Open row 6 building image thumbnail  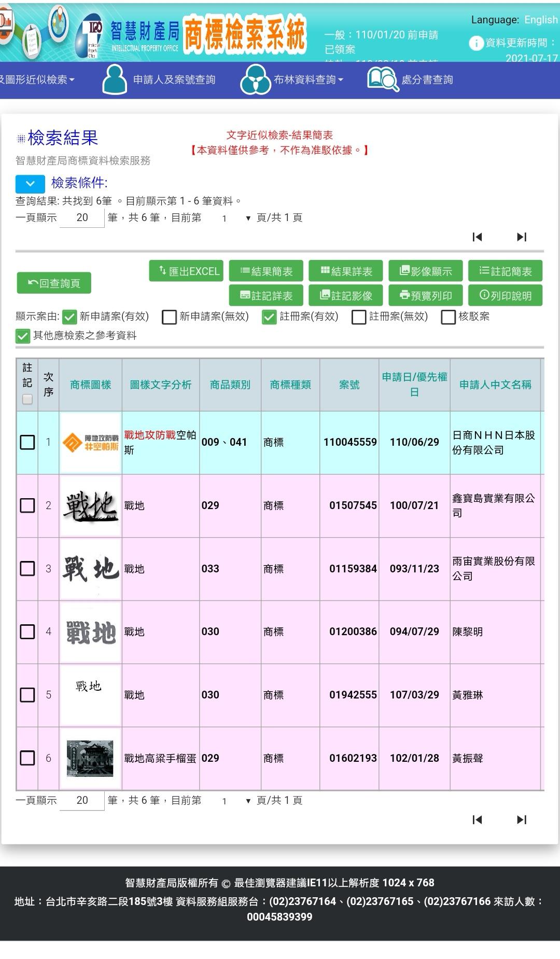point(91,758)
